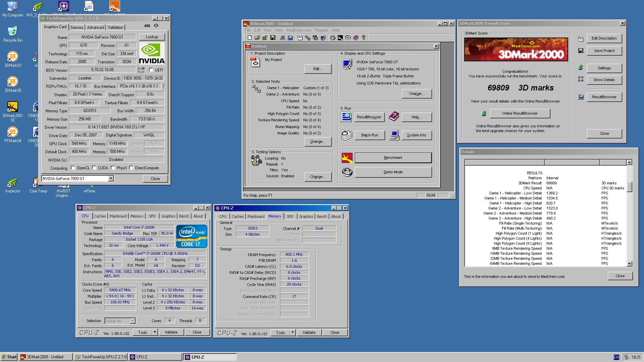Open the Socket #1 selection dropdown
The image size is (644, 362).
[132, 321]
